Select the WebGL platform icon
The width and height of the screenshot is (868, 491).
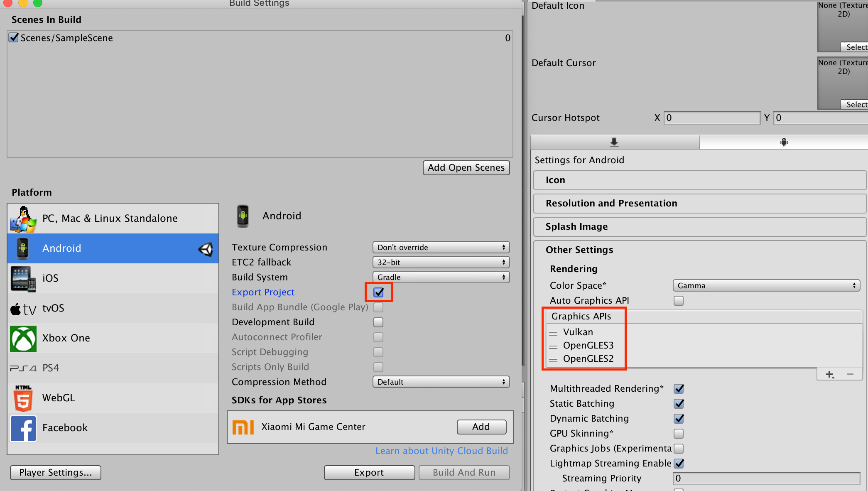click(x=23, y=398)
